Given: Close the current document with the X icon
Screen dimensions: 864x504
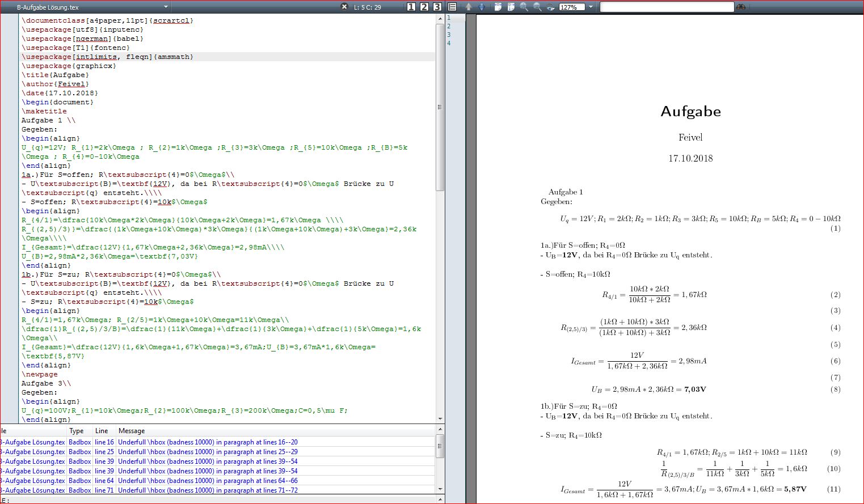Looking at the screenshot, I should click(x=344, y=7).
